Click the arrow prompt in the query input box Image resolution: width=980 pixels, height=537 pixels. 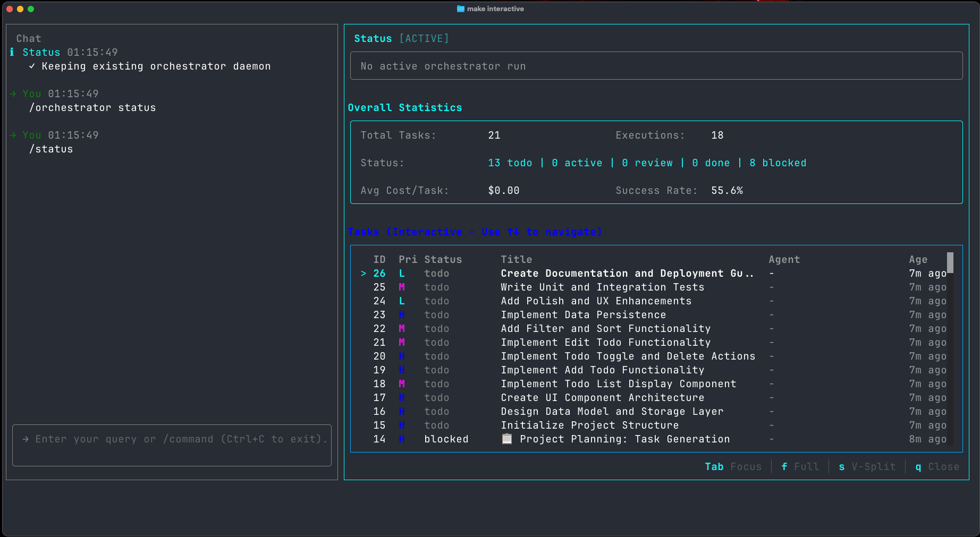point(25,439)
